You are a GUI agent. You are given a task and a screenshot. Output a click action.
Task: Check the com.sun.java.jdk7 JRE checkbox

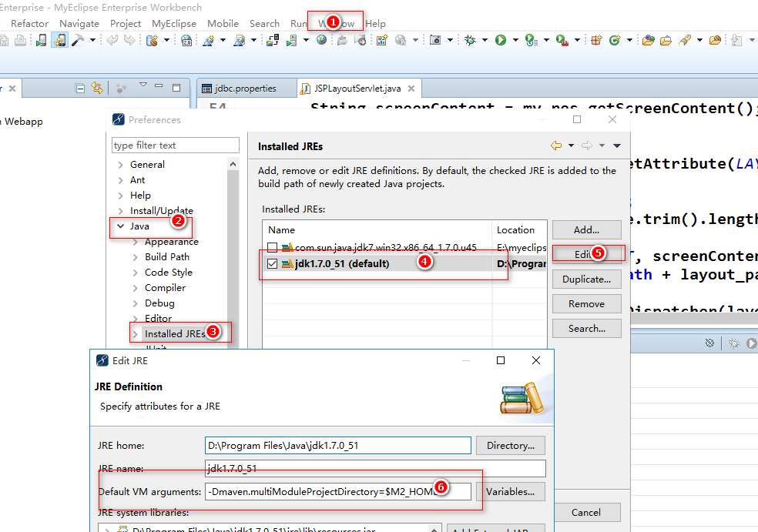(272, 248)
